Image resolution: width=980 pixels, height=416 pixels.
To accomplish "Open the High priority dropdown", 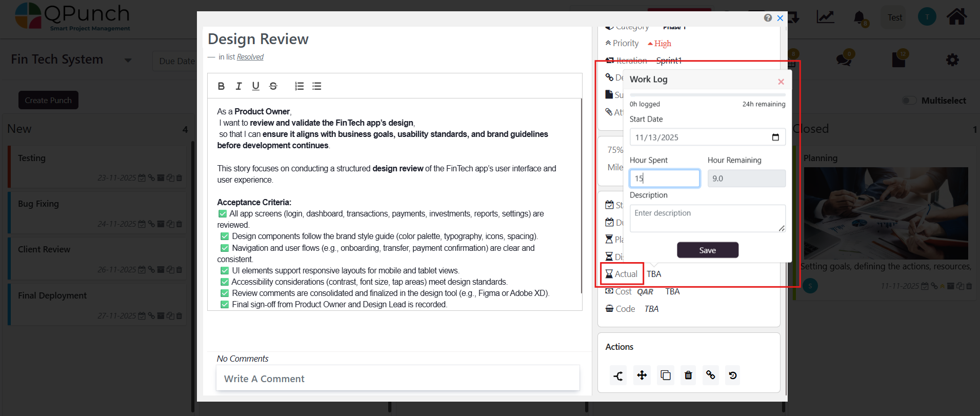I will (659, 44).
